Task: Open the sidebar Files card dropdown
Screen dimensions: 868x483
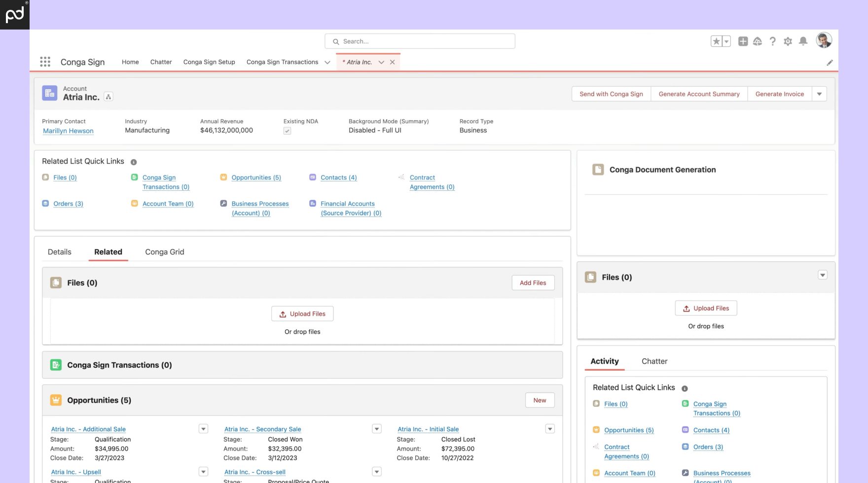Action: pyautogui.click(x=823, y=275)
